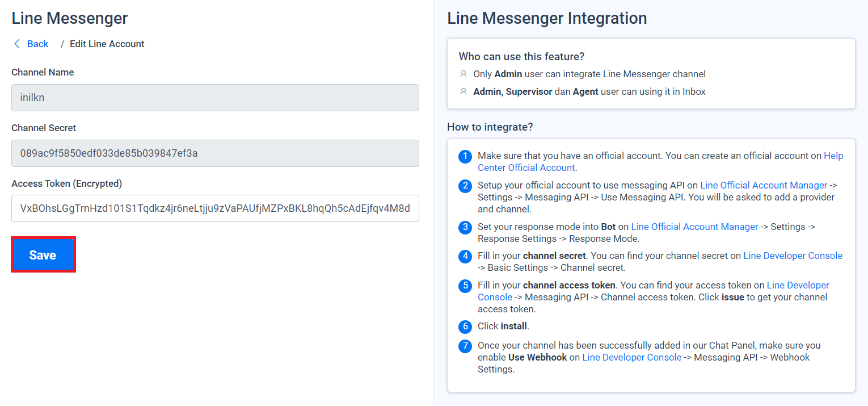The image size is (868, 406).
Task: Open Line Official Account Manager in step 2
Action: pyautogui.click(x=764, y=185)
